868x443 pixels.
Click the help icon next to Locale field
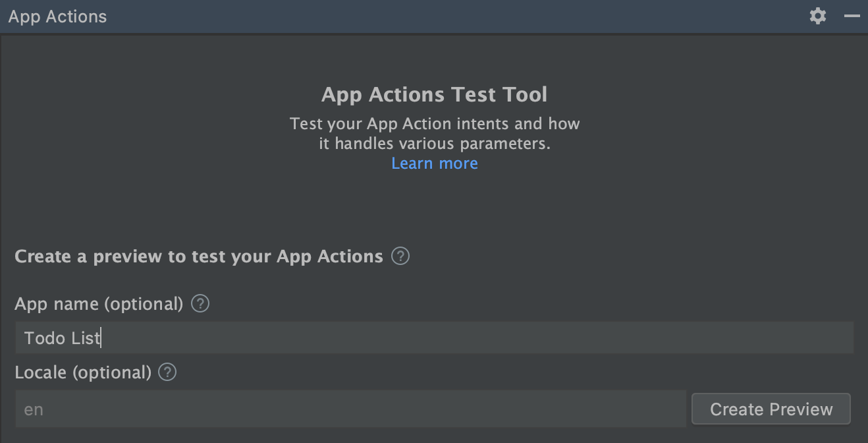[x=167, y=372]
